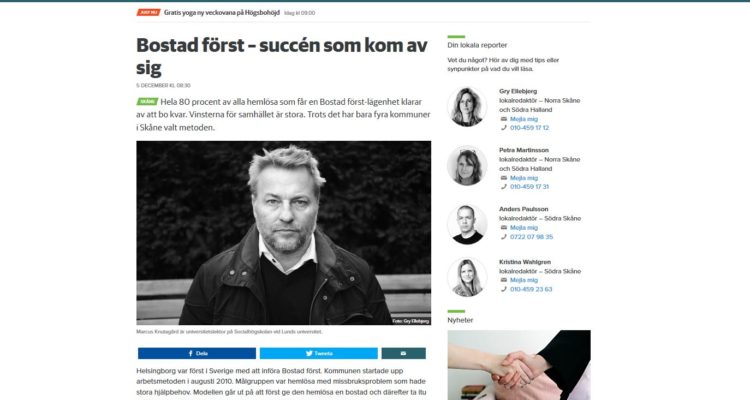Click the Just nu red badge
This screenshot has width=750, height=400.
click(x=148, y=12)
